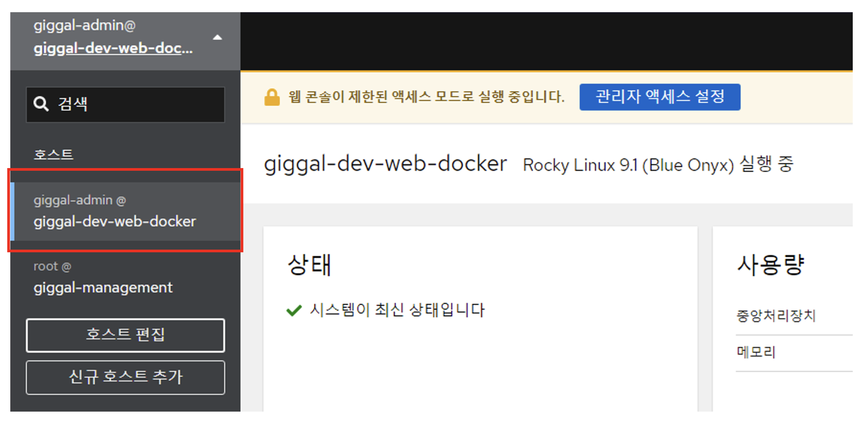This screenshot has width=868, height=436.
Task: Select the 메모리 usage row
Action: (x=756, y=352)
